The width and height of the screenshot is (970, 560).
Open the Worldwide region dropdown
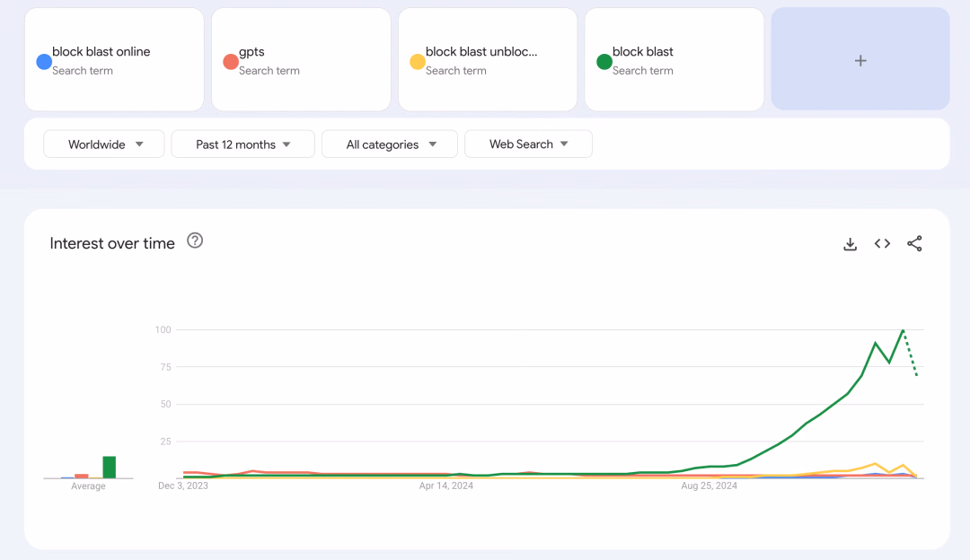click(104, 144)
